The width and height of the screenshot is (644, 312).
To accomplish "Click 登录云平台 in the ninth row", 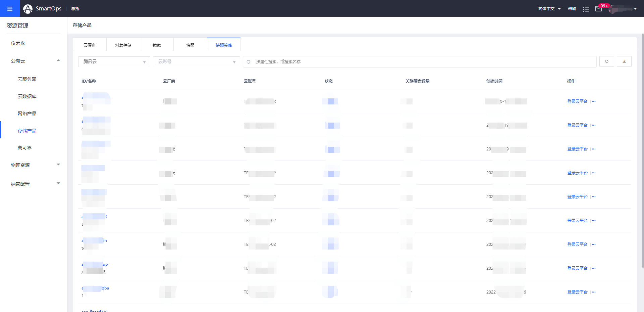I will (x=577, y=292).
